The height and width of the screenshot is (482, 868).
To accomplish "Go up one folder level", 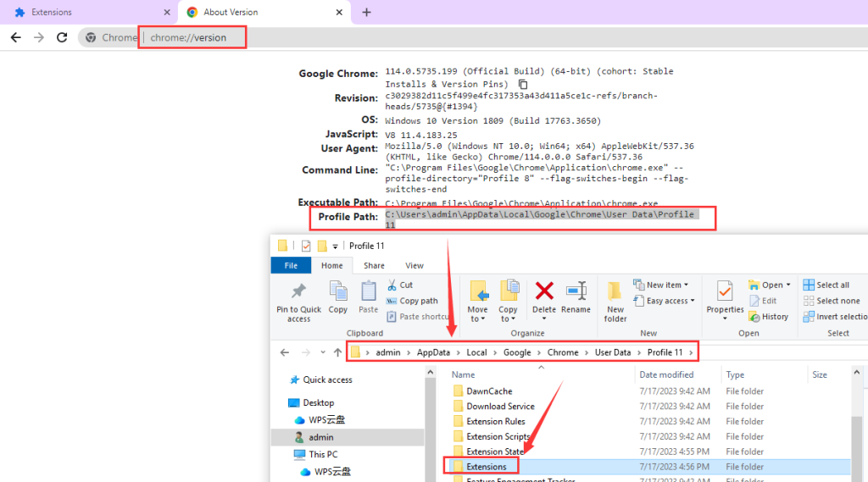I will (x=337, y=352).
